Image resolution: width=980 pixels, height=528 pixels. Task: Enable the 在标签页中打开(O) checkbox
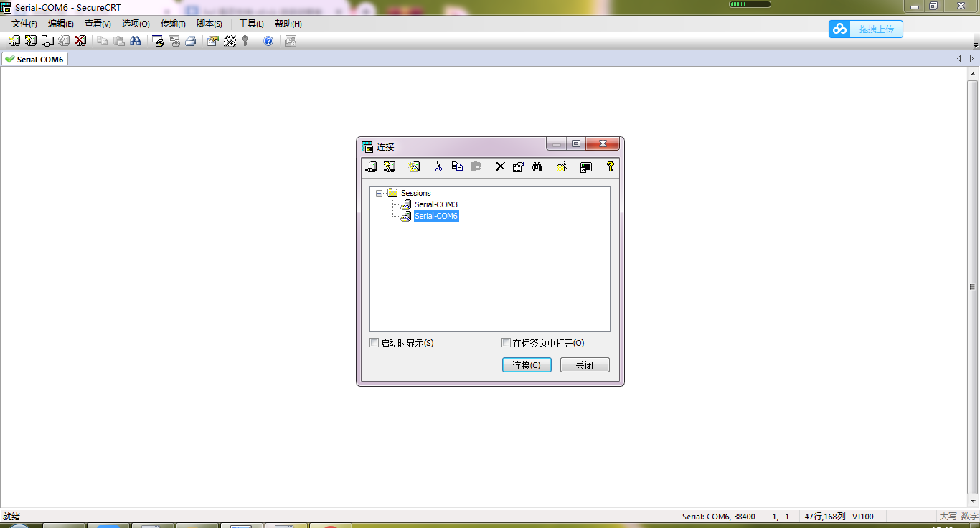point(506,343)
